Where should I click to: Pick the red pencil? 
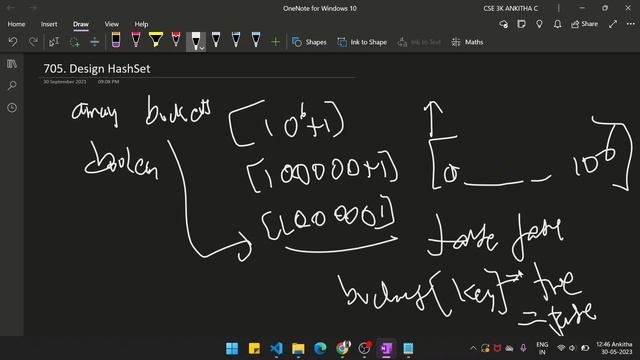point(176,40)
